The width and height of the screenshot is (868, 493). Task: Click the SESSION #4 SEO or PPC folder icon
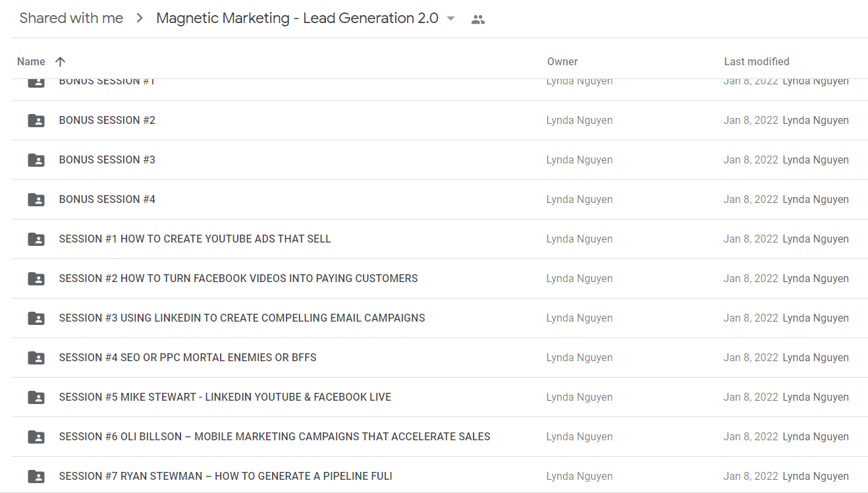pyautogui.click(x=36, y=358)
